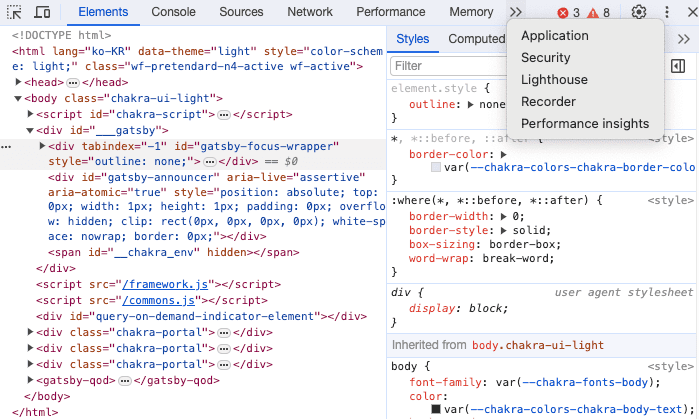Screen dimensions: 699x419
Task: Expand the border-color property triangle
Action: point(504,154)
